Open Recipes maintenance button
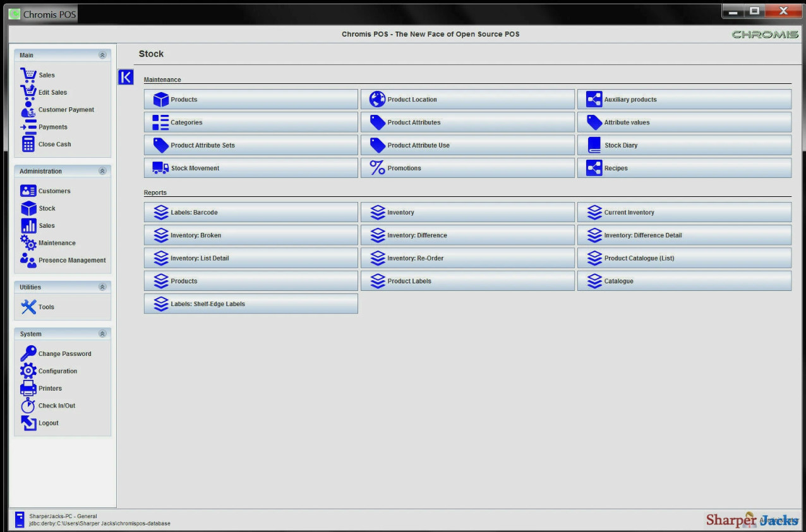 tap(685, 168)
